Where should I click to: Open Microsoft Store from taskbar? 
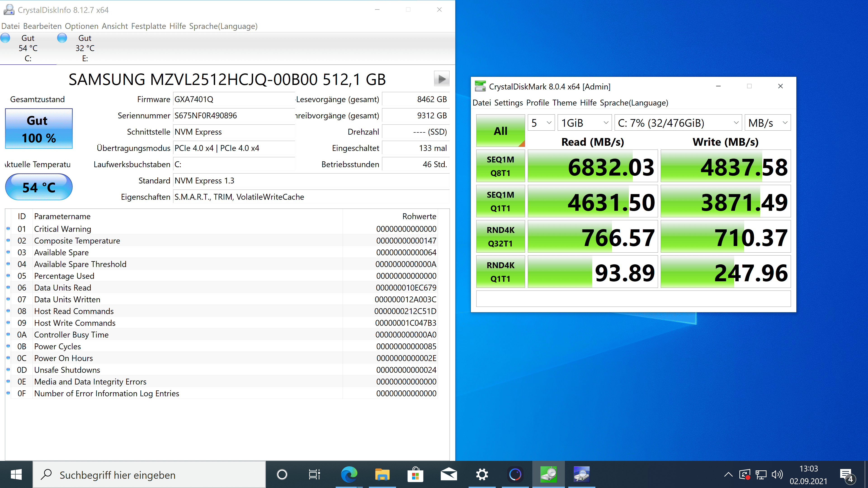tap(415, 474)
